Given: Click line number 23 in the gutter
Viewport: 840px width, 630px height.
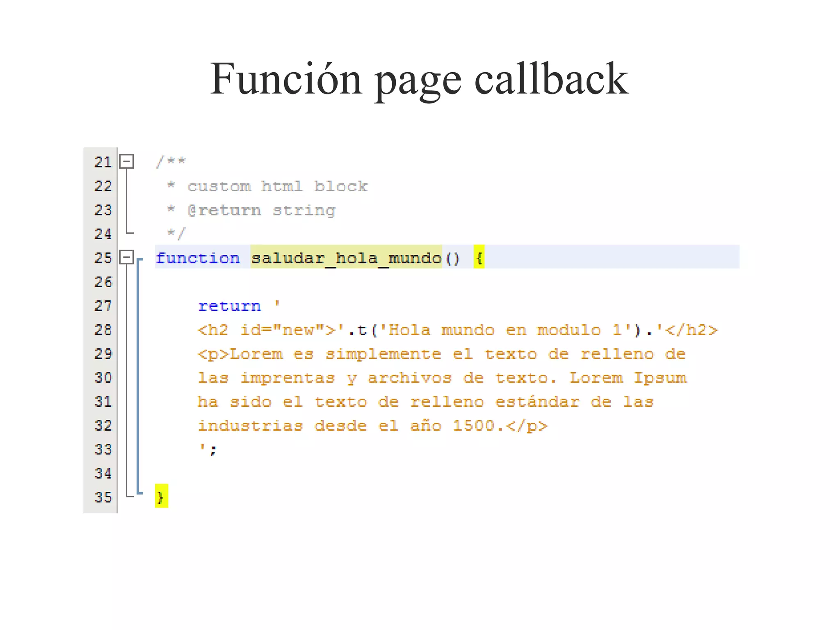Looking at the screenshot, I should click(103, 210).
